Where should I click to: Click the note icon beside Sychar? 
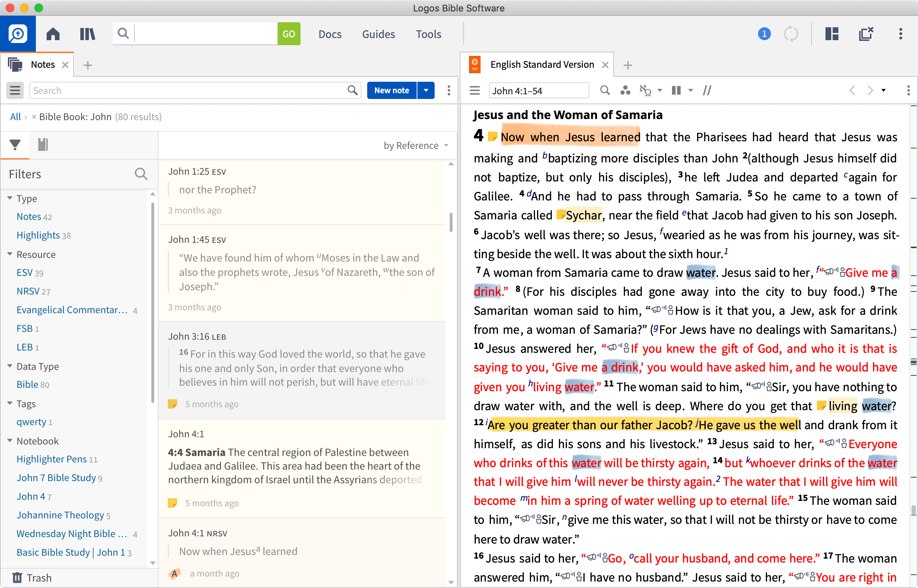coord(560,214)
